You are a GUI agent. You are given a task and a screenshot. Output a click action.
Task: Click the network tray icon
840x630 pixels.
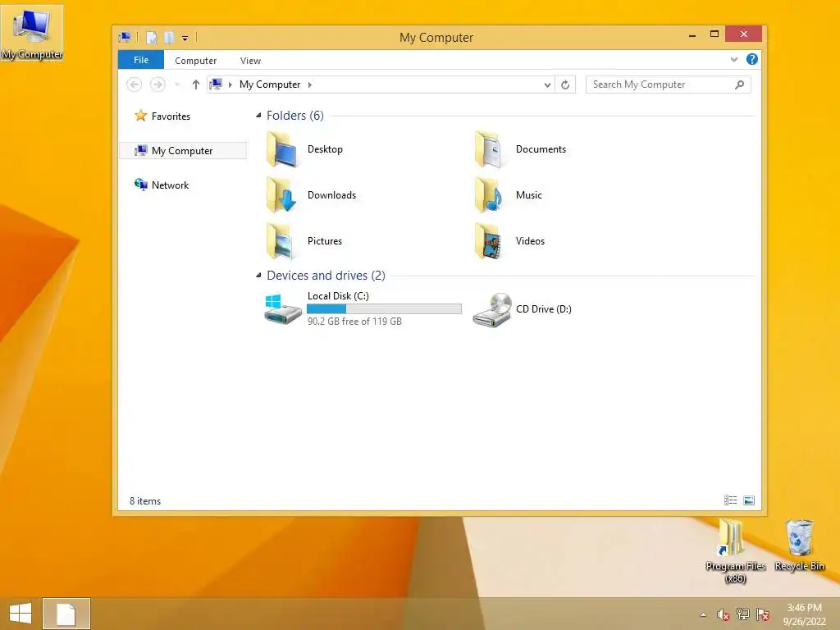click(x=743, y=614)
